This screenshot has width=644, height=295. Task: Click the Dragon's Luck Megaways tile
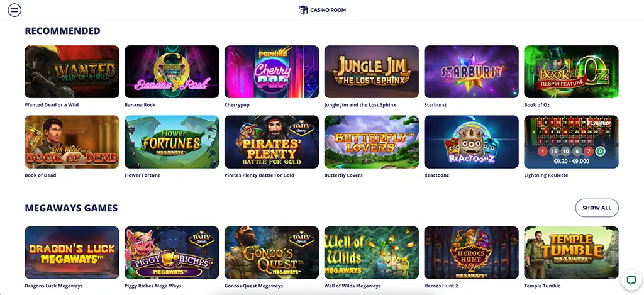(72, 253)
